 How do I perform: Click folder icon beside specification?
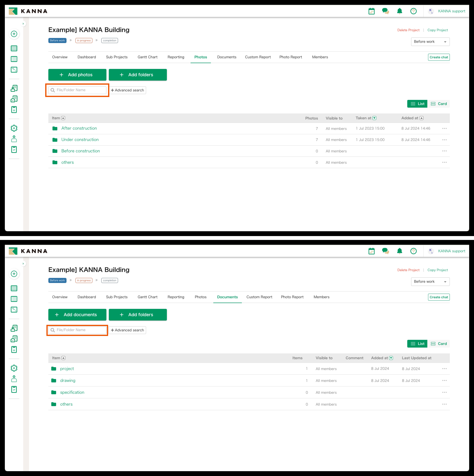[x=54, y=392]
